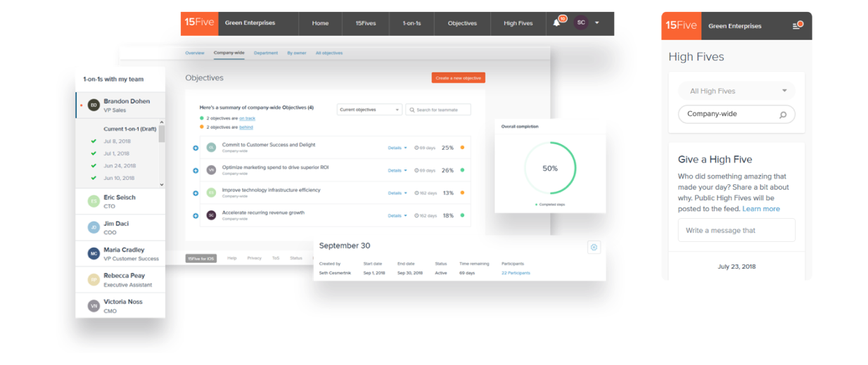Follow the 'on track' link
The width and height of the screenshot is (868, 365).
coord(247,118)
